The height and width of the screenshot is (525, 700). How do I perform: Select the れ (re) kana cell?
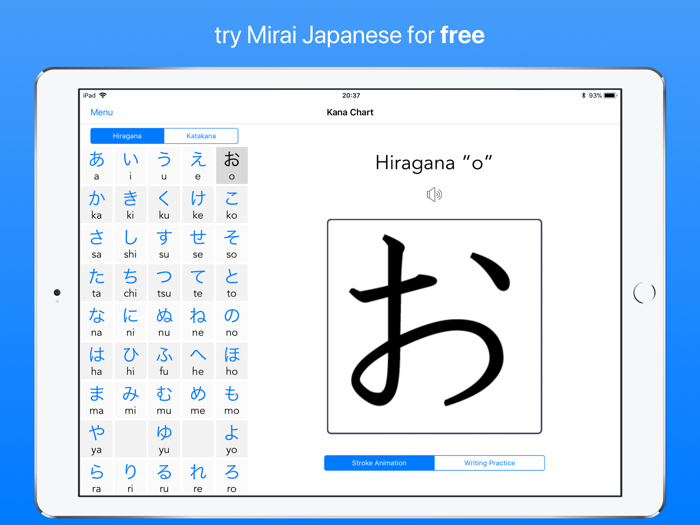tap(198, 477)
